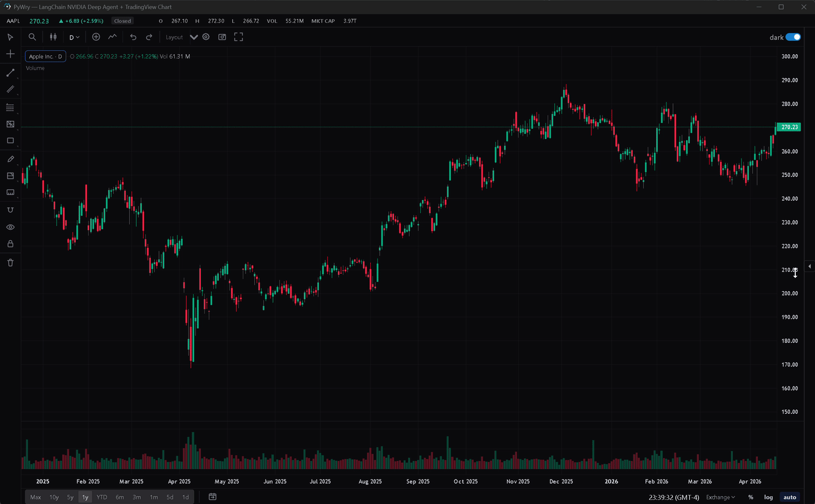Lock all drawings with the padlock icon
Image resolution: width=815 pixels, height=504 pixels.
[x=10, y=244]
